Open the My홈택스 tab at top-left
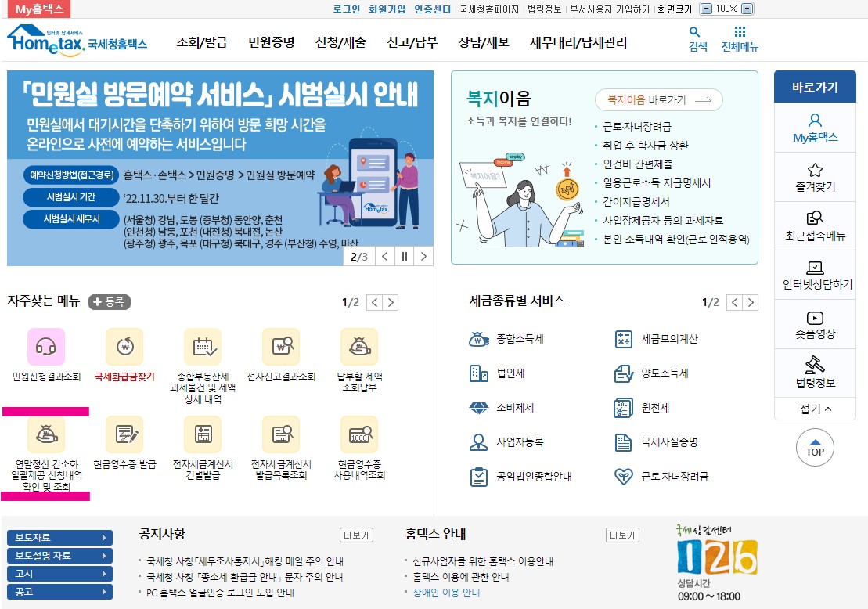 pyautogui.click(x=39, y=9)
